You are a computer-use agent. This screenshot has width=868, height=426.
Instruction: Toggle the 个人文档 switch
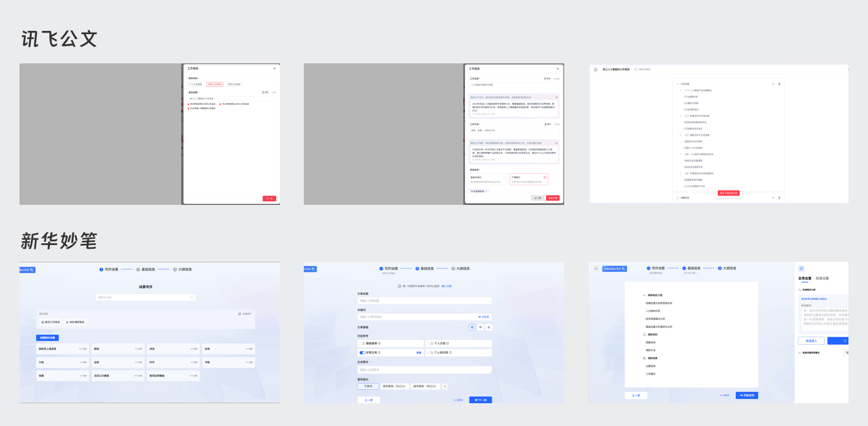point(431,343)
